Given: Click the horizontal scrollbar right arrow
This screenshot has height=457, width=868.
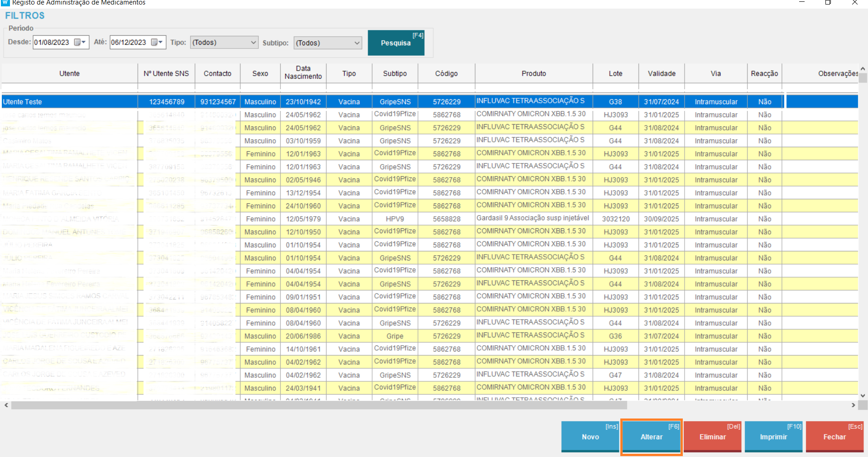Looking at the screenshot, I should [x=853, y=405].
